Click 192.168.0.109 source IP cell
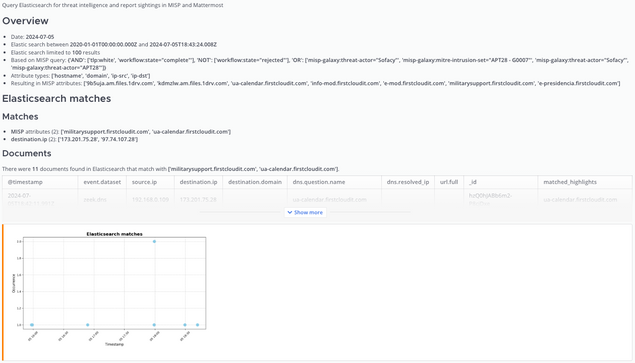Screen dimensions: 635x363 click(150, 199)
